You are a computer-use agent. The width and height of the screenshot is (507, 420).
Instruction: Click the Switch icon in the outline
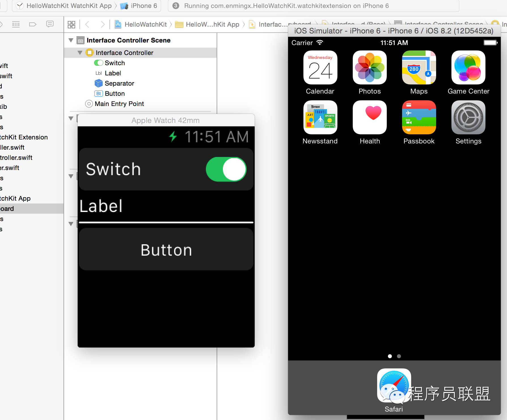pos(98,63)
